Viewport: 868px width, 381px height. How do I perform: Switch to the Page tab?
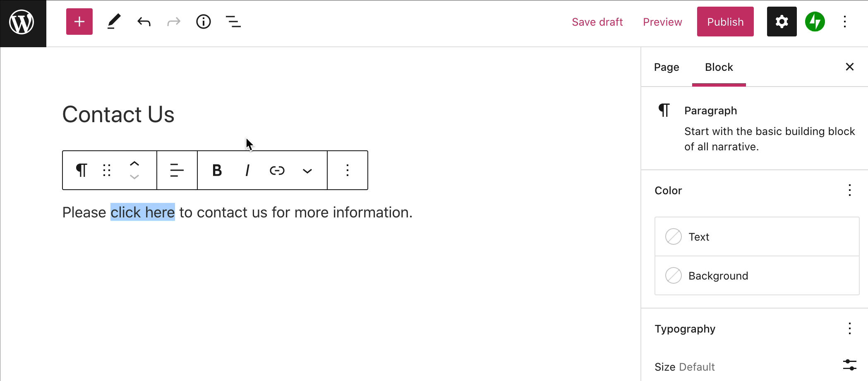click(x=667, y=67)
